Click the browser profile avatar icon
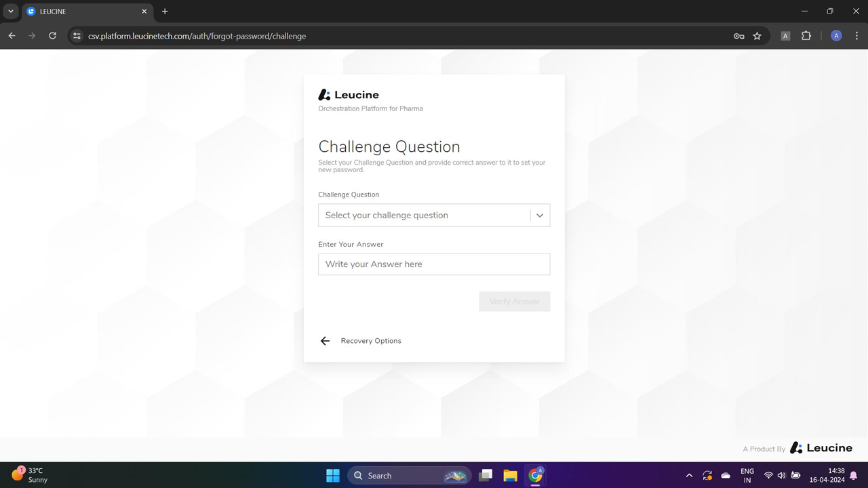Viewport: 868px width, 488px height. [x=835, y=36]
